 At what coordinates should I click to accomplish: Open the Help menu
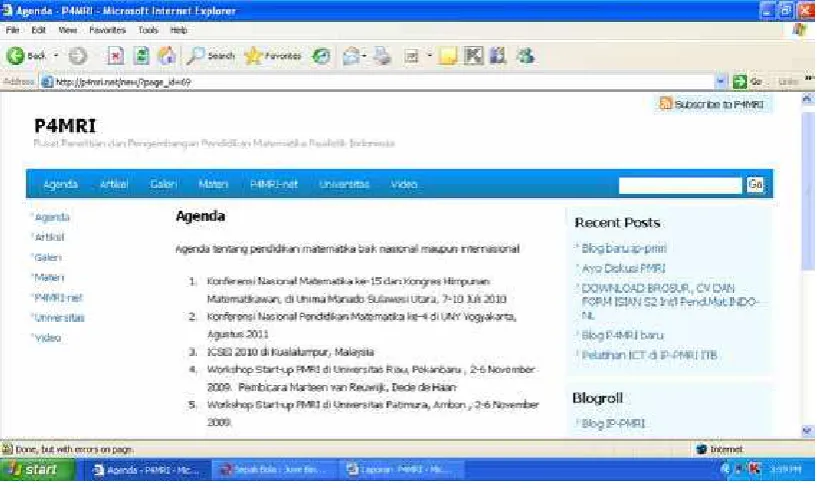[x=178, y=30]
